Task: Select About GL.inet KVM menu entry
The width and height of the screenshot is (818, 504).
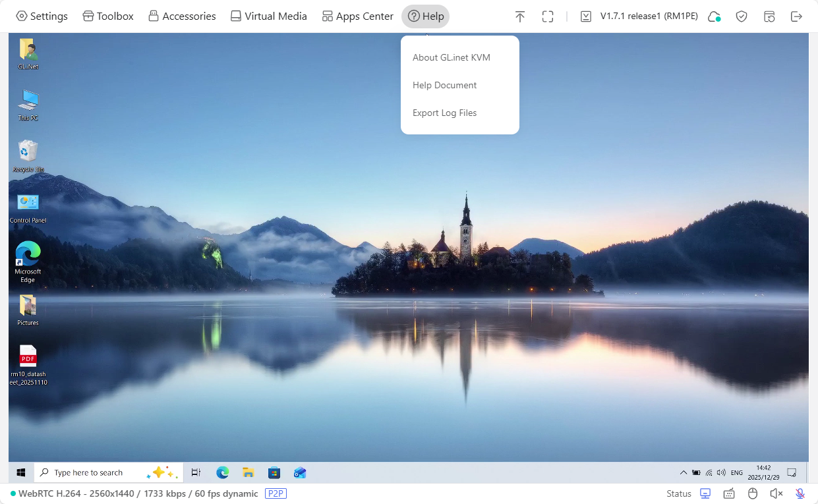Action: click(452, 57)
